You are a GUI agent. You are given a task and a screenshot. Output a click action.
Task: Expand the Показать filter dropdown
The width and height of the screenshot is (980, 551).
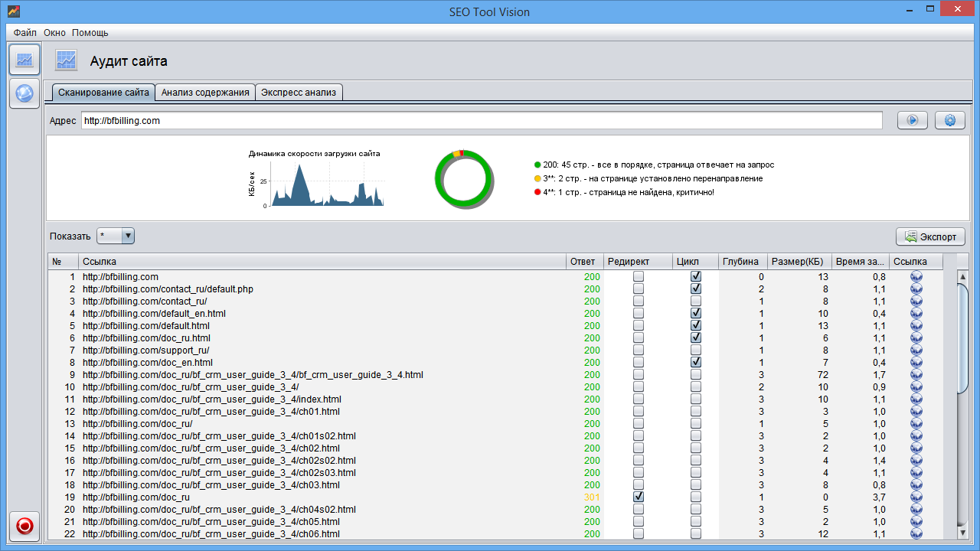(x=127, y=236)
